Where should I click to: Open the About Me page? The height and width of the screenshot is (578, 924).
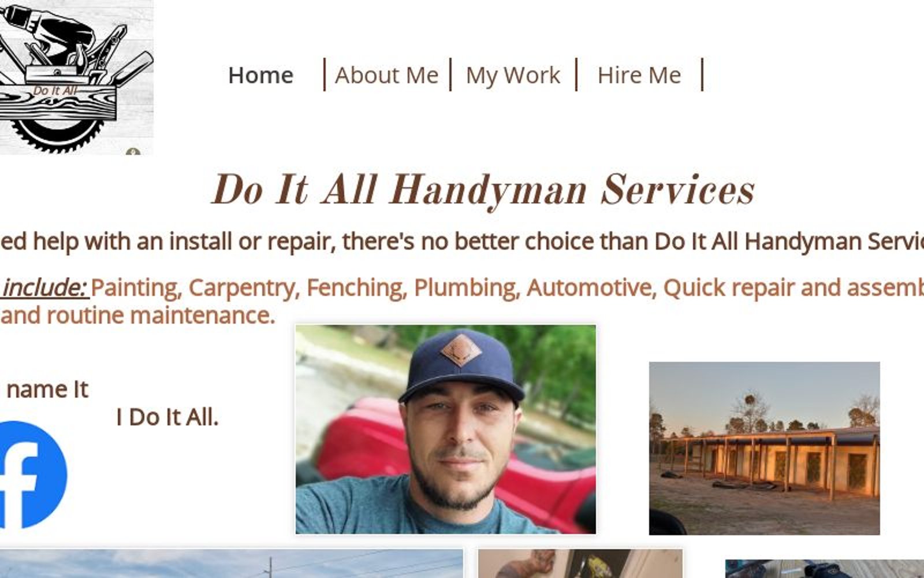tap(386, 75)
